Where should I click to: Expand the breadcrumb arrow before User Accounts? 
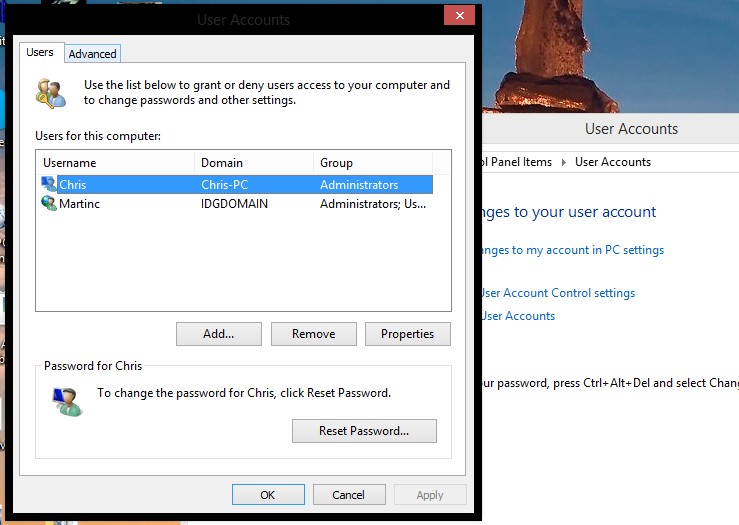click(x=563, y=163)
